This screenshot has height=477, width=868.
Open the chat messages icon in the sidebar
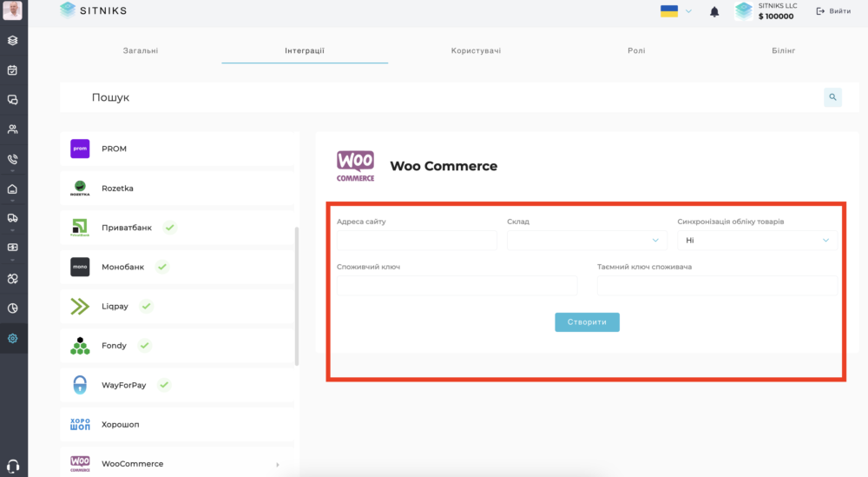(x=12, y=100)
